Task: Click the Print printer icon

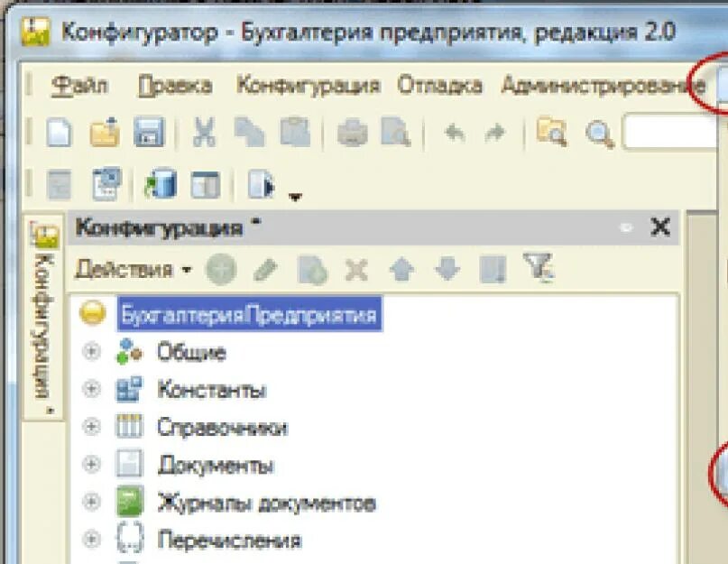Action: tap(352, 133)
